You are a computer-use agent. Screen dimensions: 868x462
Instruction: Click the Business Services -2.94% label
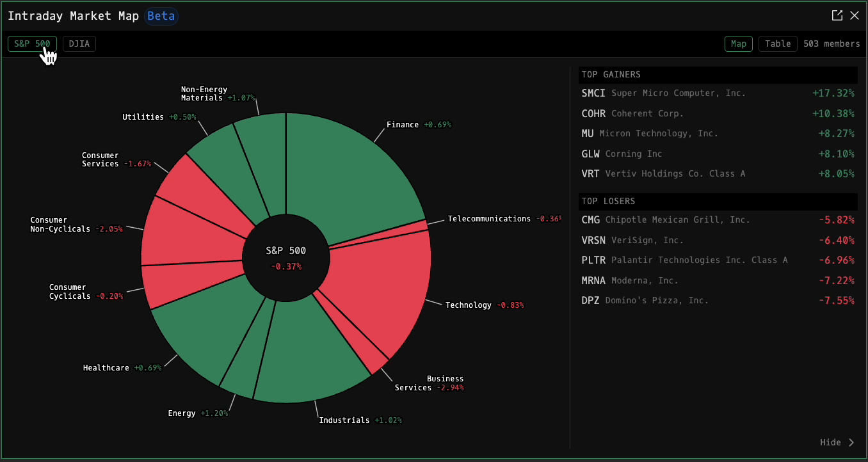pos(430,383)
